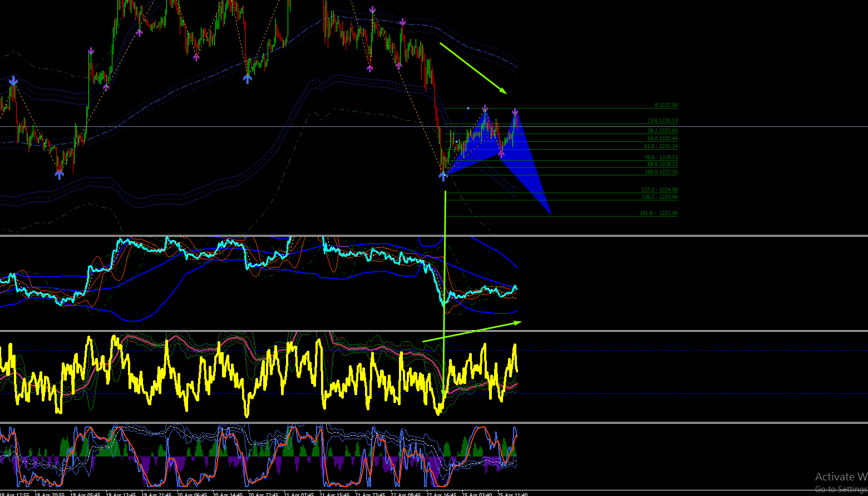Click the 22 Apr 16:45 time axis label

441,494
